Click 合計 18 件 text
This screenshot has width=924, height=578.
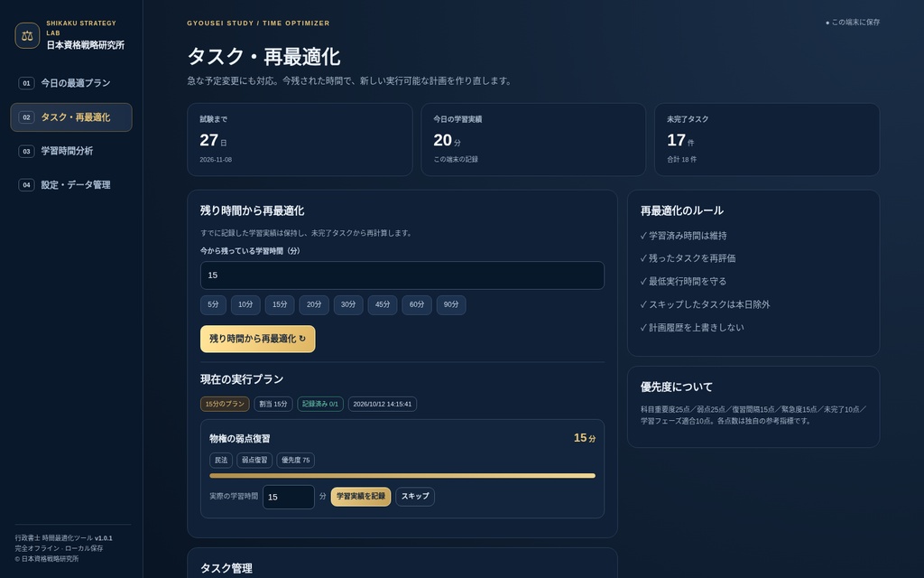pos(682,160)
